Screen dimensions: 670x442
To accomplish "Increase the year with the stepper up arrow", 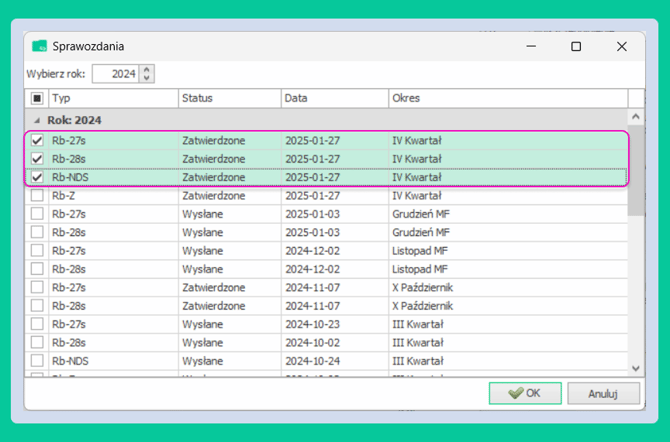I will [x=147, y=70].
